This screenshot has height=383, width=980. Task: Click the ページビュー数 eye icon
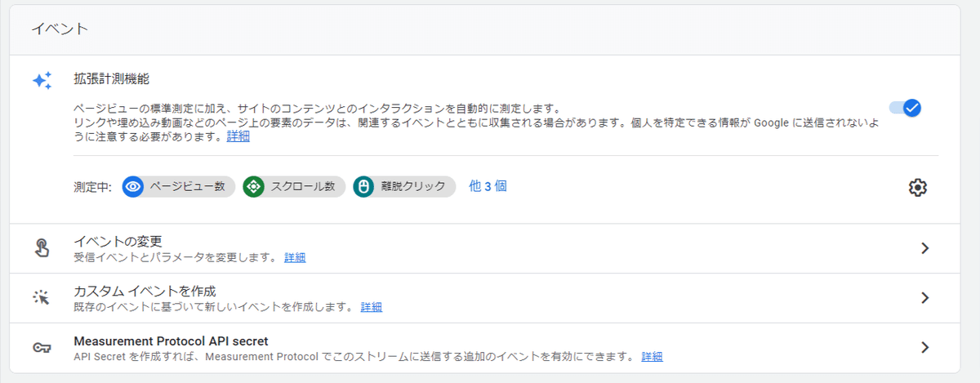(133, 186)
